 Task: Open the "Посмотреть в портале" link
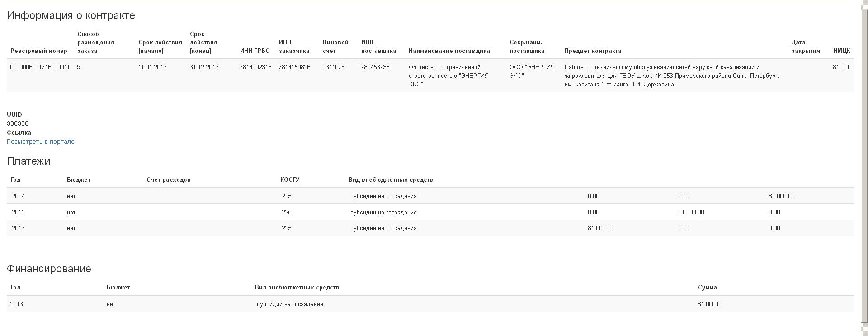tap(41, 142)
